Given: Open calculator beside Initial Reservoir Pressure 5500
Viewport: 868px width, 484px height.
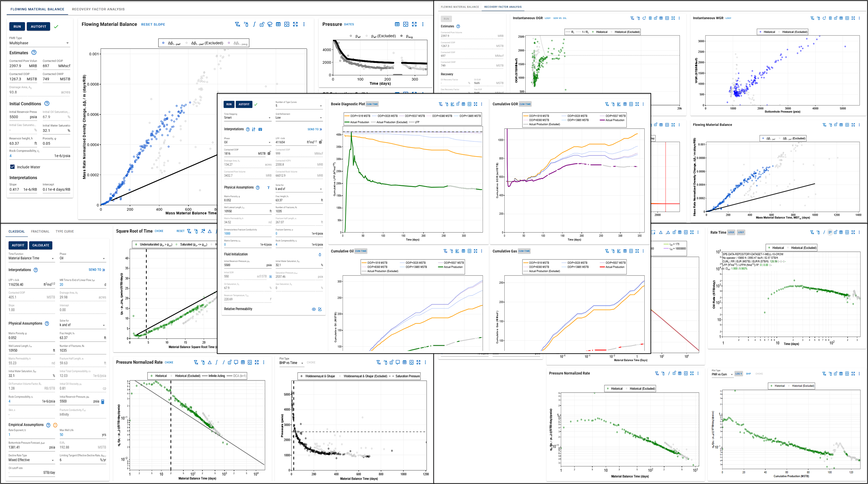Looking at the screenshot, I should [103, 402].
